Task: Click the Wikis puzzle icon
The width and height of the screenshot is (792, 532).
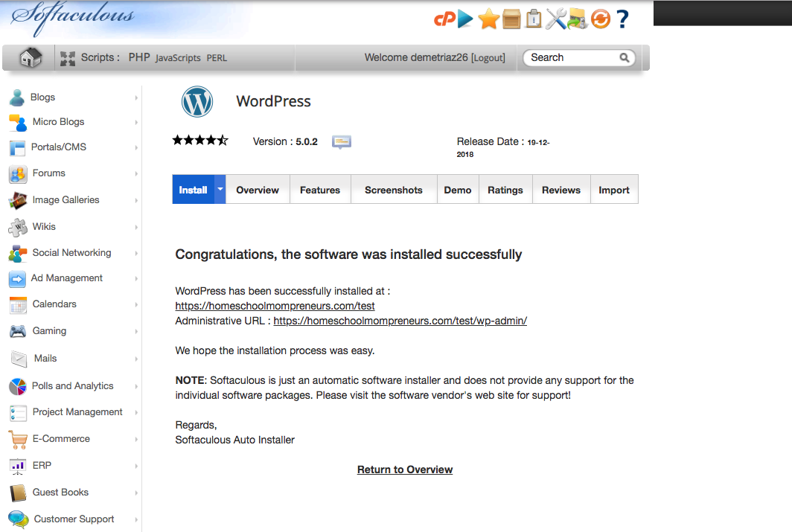Action: point(18,227)
